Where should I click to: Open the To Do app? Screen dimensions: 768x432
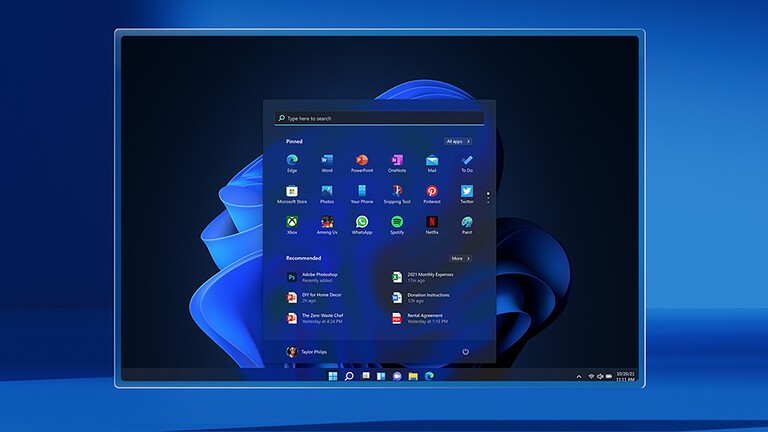click(467, 163)
